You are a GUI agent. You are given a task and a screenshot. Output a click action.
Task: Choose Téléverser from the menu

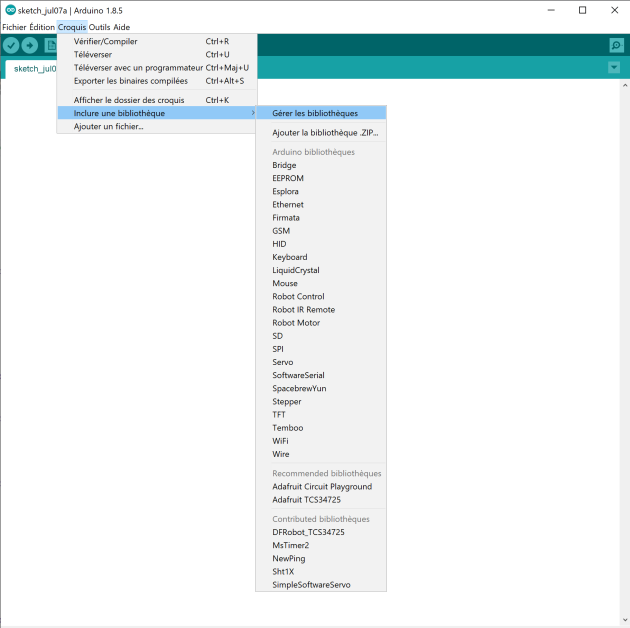[x=157, y=54]
